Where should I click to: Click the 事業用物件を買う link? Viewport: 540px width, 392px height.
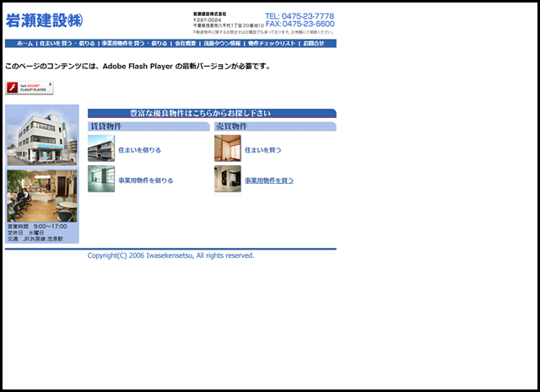click(x=269, y=180)
